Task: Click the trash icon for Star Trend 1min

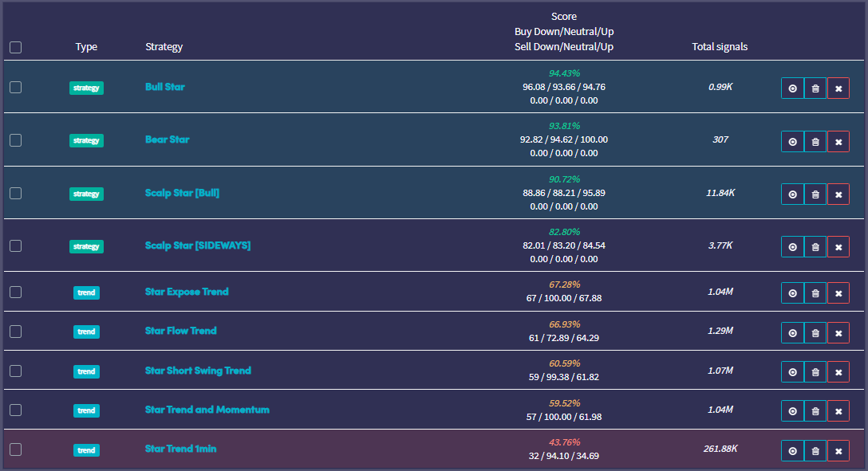Action: [815, 450]
